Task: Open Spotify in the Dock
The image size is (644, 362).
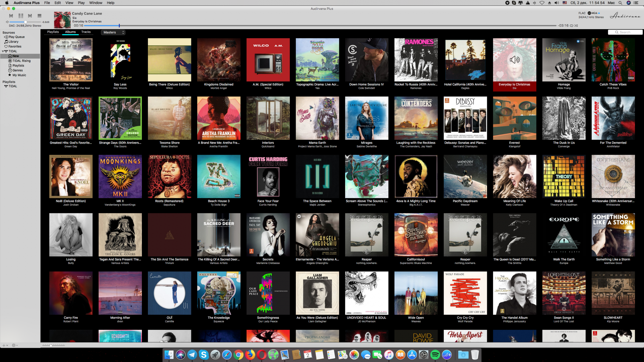Action: (435, 355)
